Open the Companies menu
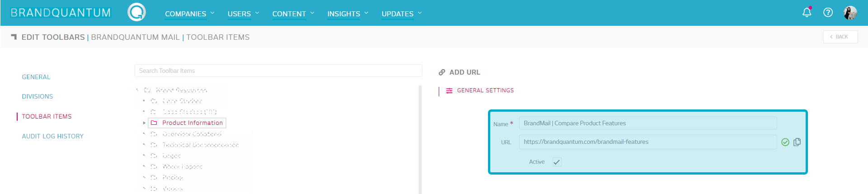The width and height of the screenshot is (868, 194). pos(190,14)
